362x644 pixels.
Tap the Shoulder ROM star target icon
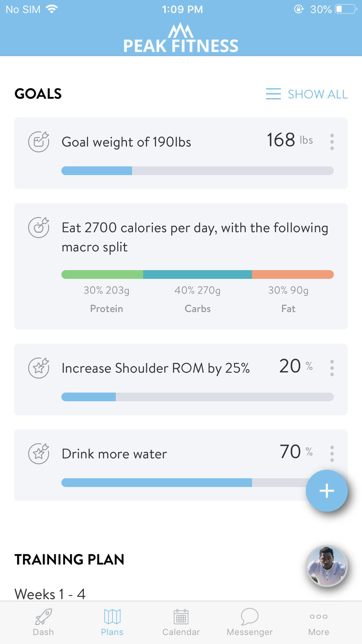click(x=39, y=368)
